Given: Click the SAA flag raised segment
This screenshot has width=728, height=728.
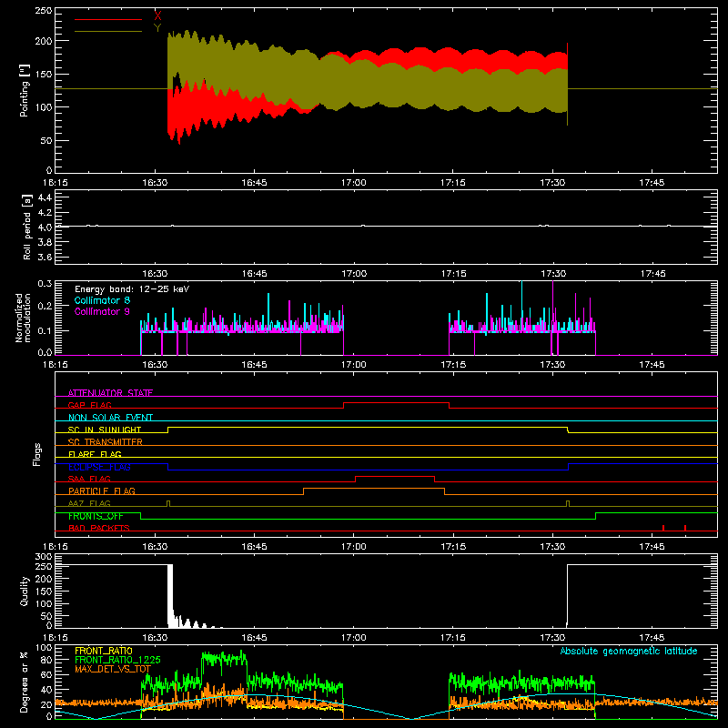Looking at the screenshot, I should pyautogui.click(x=395, y=476).
